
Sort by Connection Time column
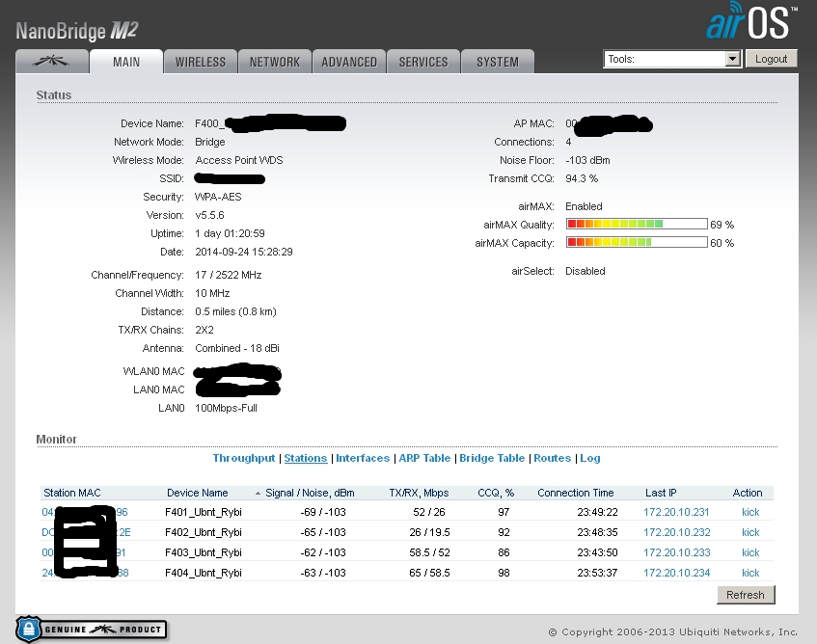(575, 493)
